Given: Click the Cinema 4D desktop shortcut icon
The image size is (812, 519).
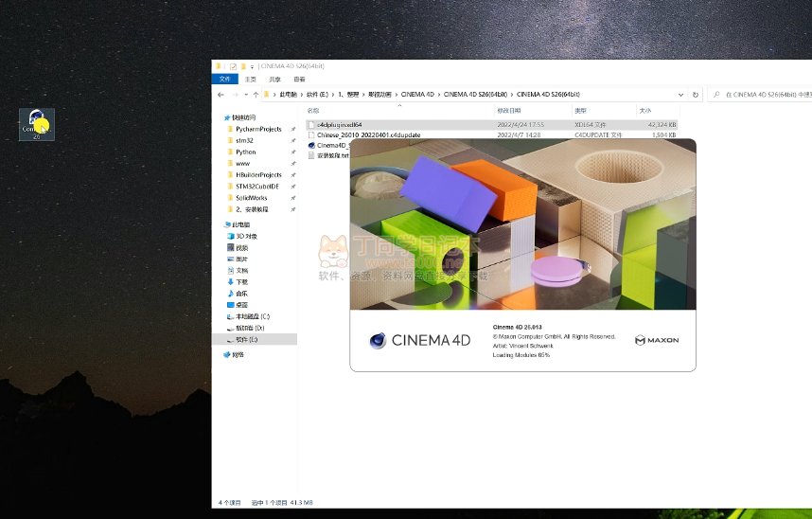Looking at the screenshot, I should point(36,121).
